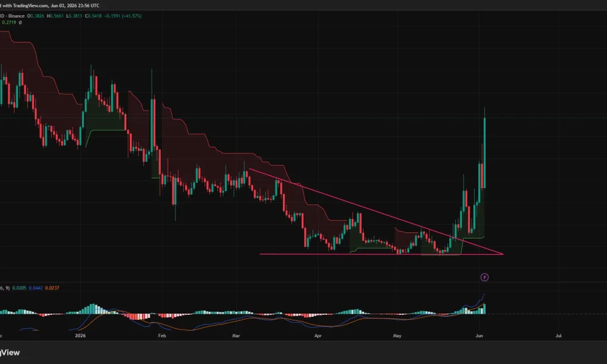Click the 2026 label on time axis
607x364 pixels.
pos(80,335)
